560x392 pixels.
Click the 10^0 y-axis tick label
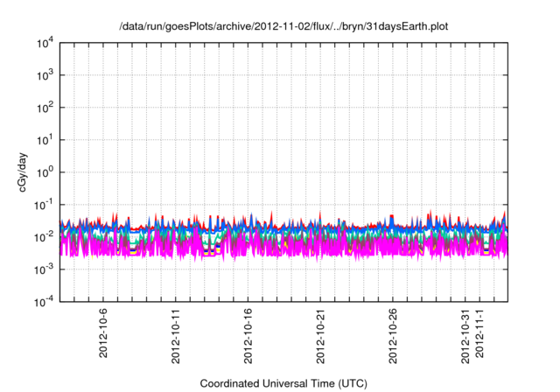click(44, 172)
